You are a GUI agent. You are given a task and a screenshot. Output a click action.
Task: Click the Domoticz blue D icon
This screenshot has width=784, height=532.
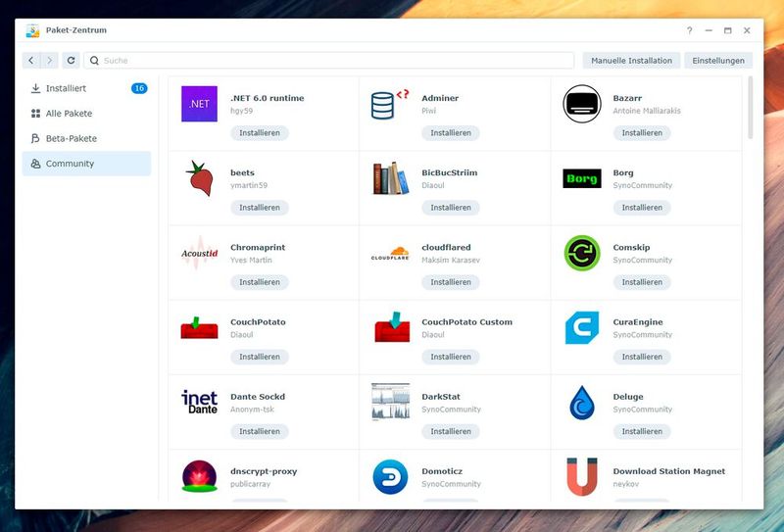pyautogui.click(x=390, y=477)
